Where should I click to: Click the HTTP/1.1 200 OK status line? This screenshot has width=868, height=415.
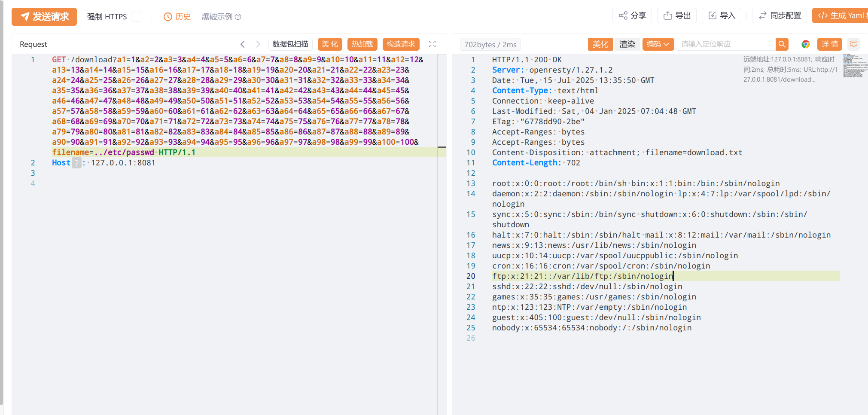(x=527, y=60)
